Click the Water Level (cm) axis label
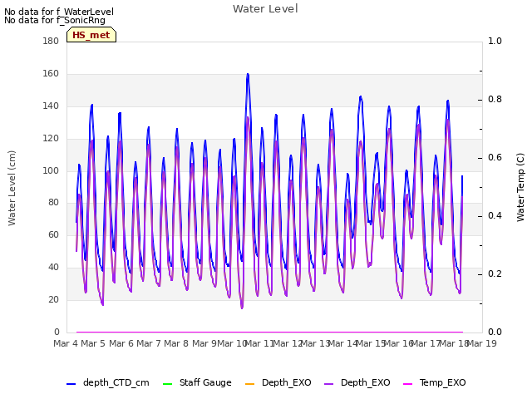This screenshot has width=532, height=399. [12, 189]
